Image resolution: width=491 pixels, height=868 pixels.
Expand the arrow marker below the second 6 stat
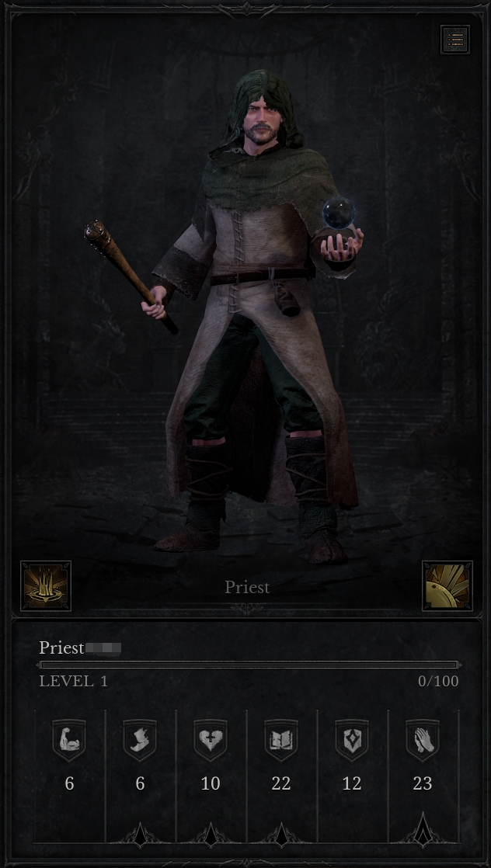coord(140,835)
